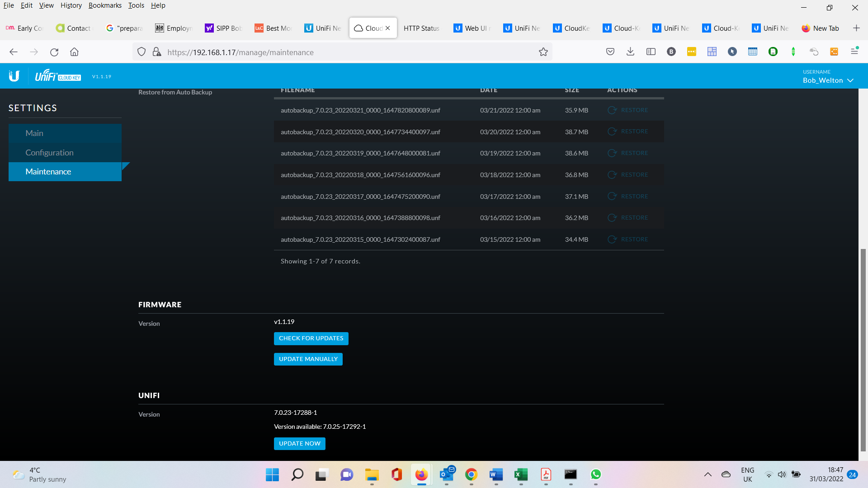Select Maintenance in settings sidebar
Image resolution: width=868 pixels, height=488 pixels.
tap(65, 172)
